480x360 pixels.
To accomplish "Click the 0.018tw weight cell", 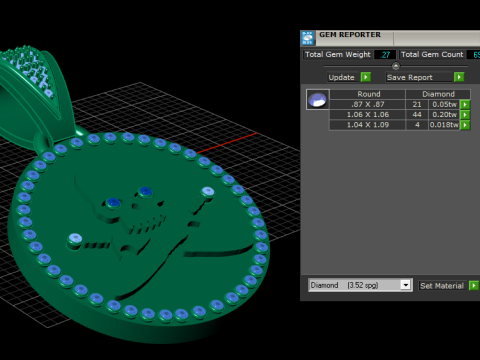I will [x=444, y=125].
